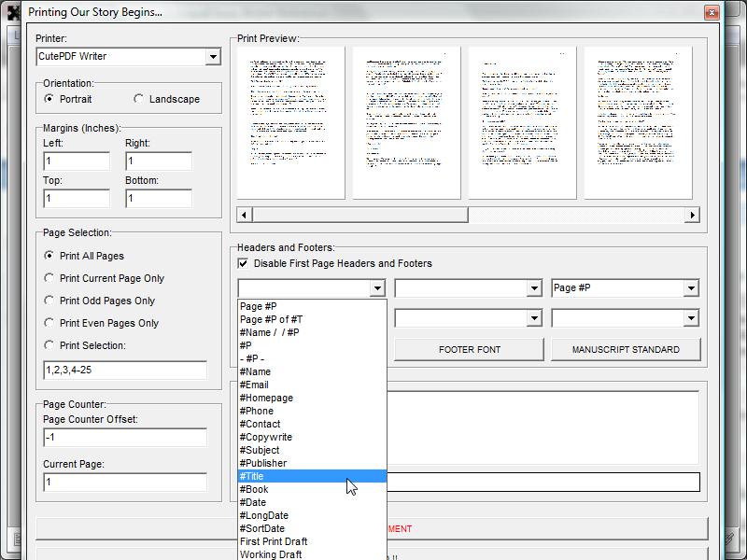The width and height of the screenshot is (747, 560).
Task: Select the third page preview thumbnail
Action: [522, 123]
